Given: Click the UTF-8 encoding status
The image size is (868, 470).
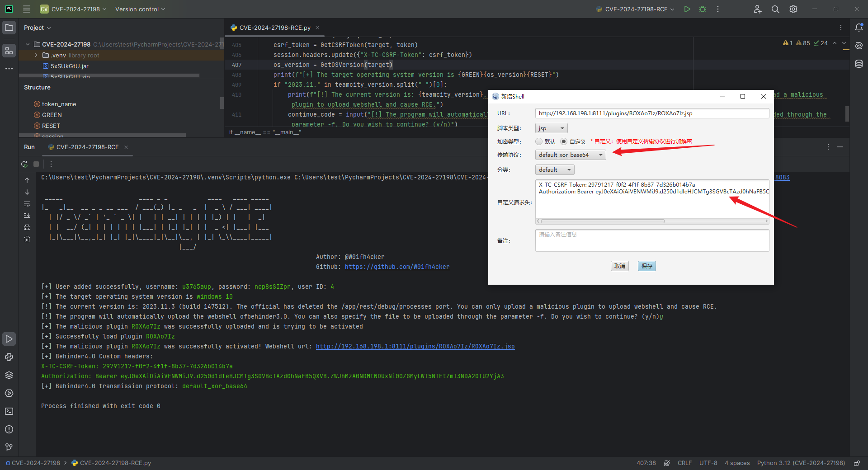Looking at the screenshot, I should [708, 463].
